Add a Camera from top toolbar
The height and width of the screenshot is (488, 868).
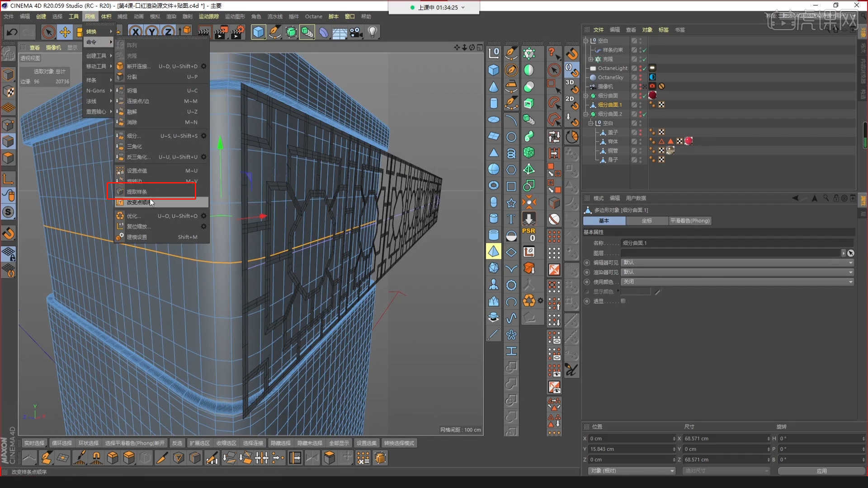[x=356, y=32]
